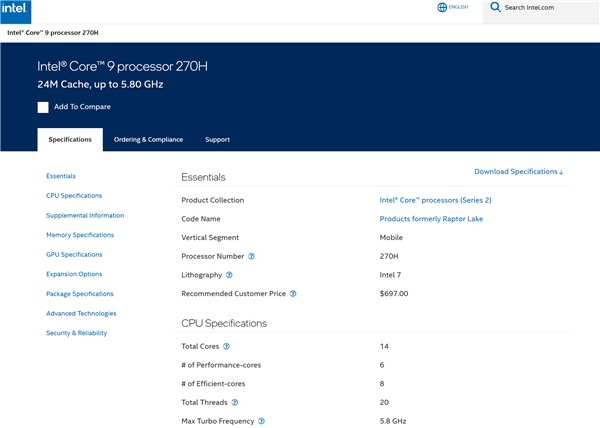Click the search magnifier icon
The image size is (600, 428).
click(495, 7)
